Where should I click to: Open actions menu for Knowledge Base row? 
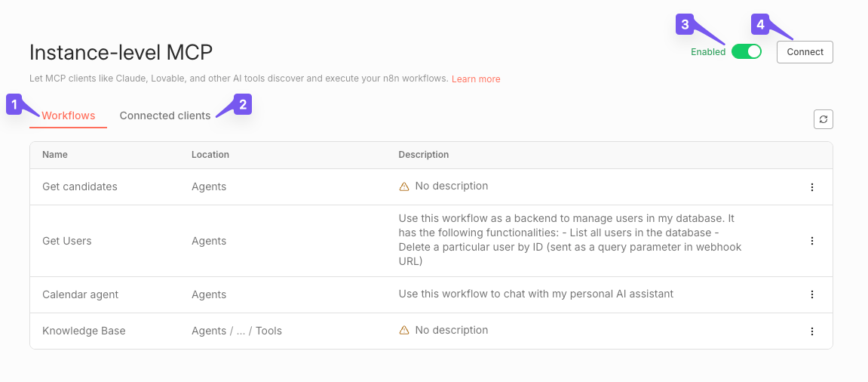click(812, 331)
